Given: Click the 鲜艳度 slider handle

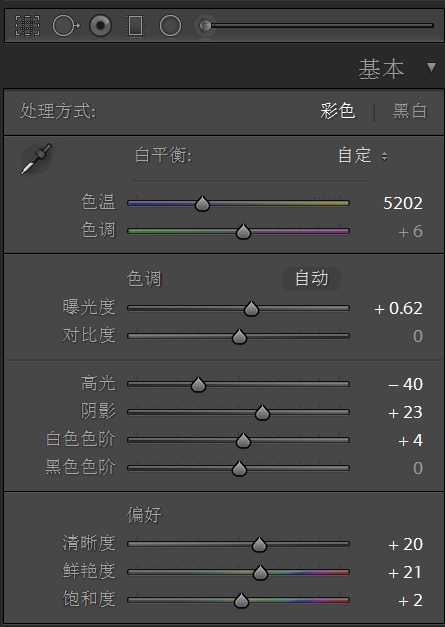Looking at the screenshot, I should 260,573.
